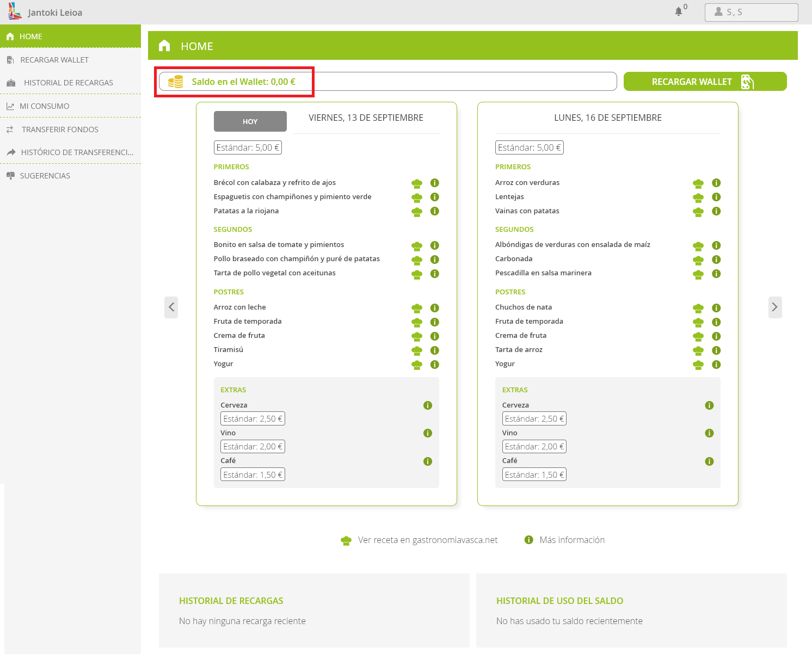
Task: Select Transferir Fondos menu item
Action: (x=60, y=129)
